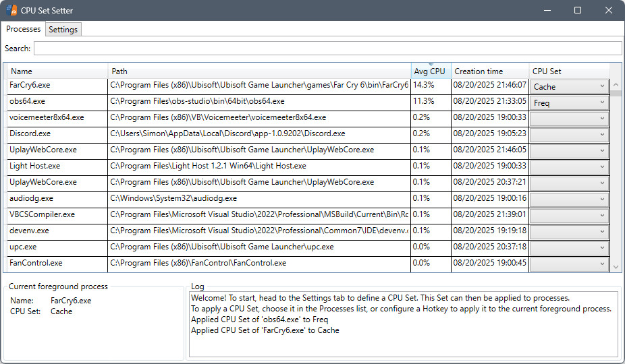
Task: Minimize the CPU Set Setter window
Action: click(x=547, y=10)
